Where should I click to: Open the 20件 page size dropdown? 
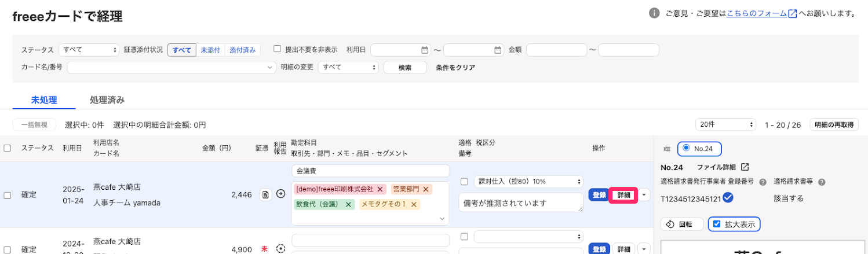726,125
